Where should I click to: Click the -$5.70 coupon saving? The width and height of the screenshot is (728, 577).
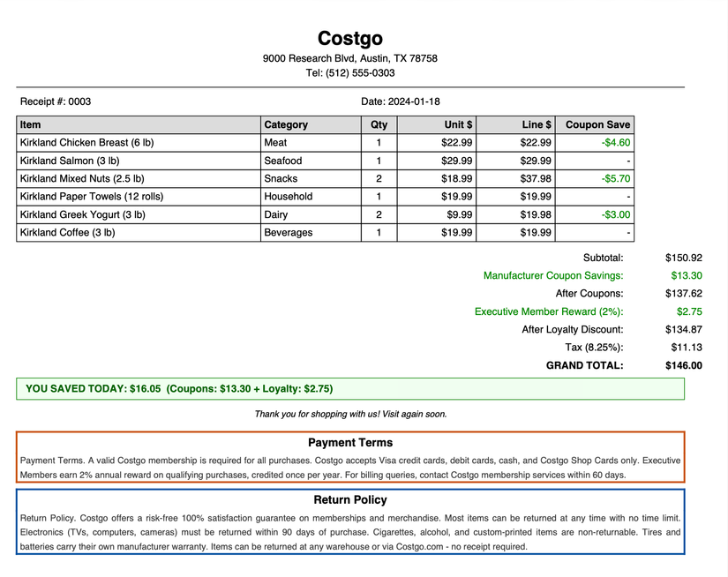(x=616, y=179)
